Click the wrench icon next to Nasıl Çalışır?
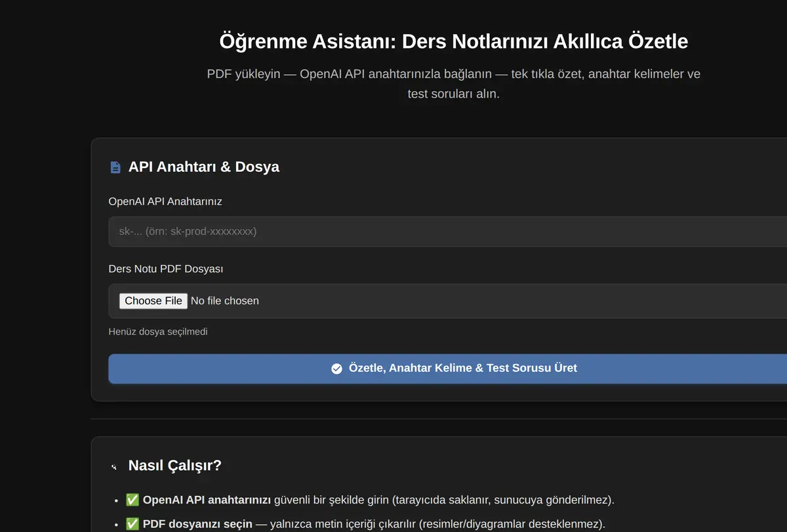 (x=115, y=466)
